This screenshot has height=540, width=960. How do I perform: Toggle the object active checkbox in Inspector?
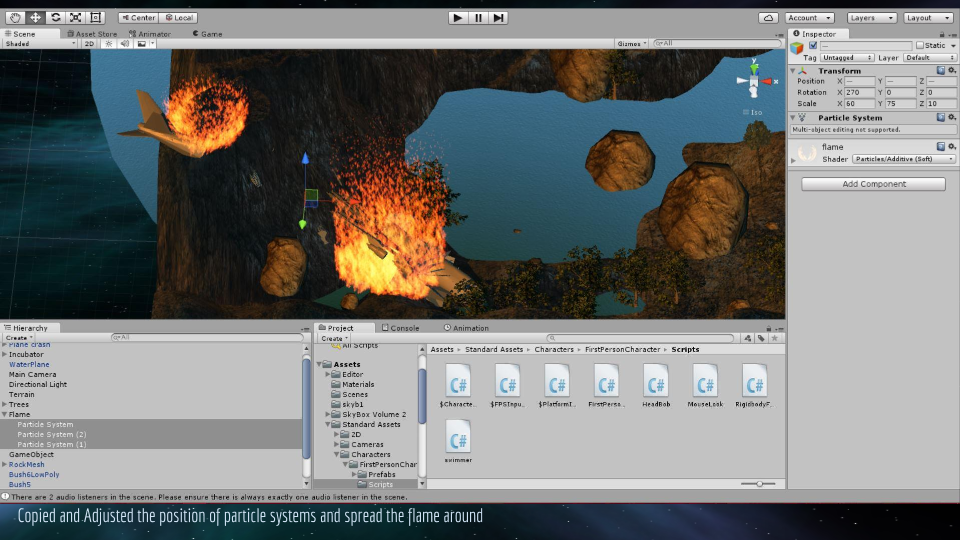tap(812, 46)
